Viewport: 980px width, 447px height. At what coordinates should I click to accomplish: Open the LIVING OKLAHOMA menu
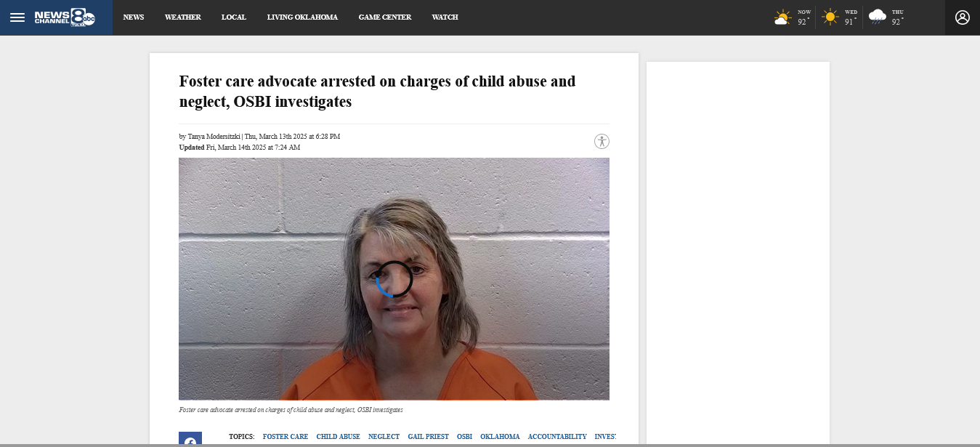pyautogui.click(x=302, y=17)
